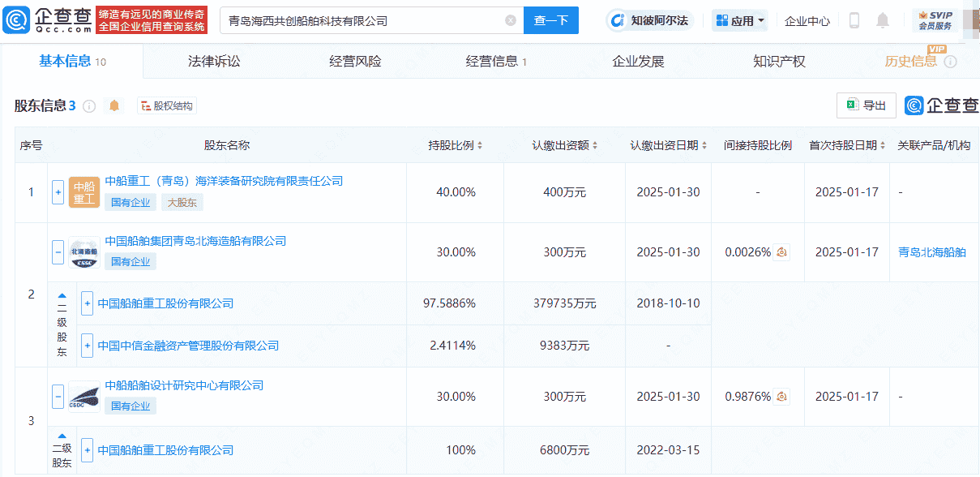Image resolution: width=980 pixels, height=477 pixels.
Task: Click info icon next to 股东信息 count
Action: pyautogui.click(x=89, y=106)
